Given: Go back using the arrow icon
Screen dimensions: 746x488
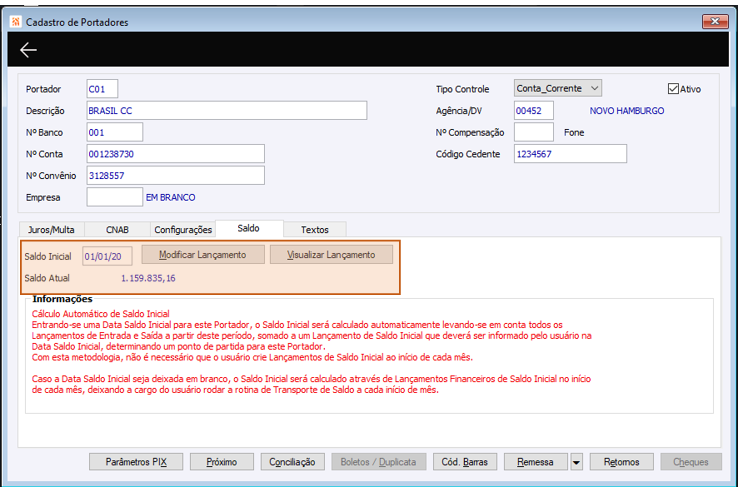Looking at the screenshot, I should tap(28, 49).
